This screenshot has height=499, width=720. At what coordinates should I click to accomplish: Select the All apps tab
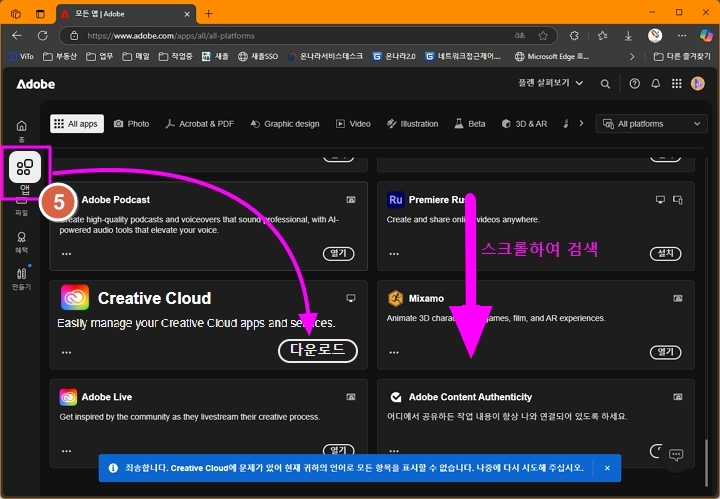coord(77,124)
